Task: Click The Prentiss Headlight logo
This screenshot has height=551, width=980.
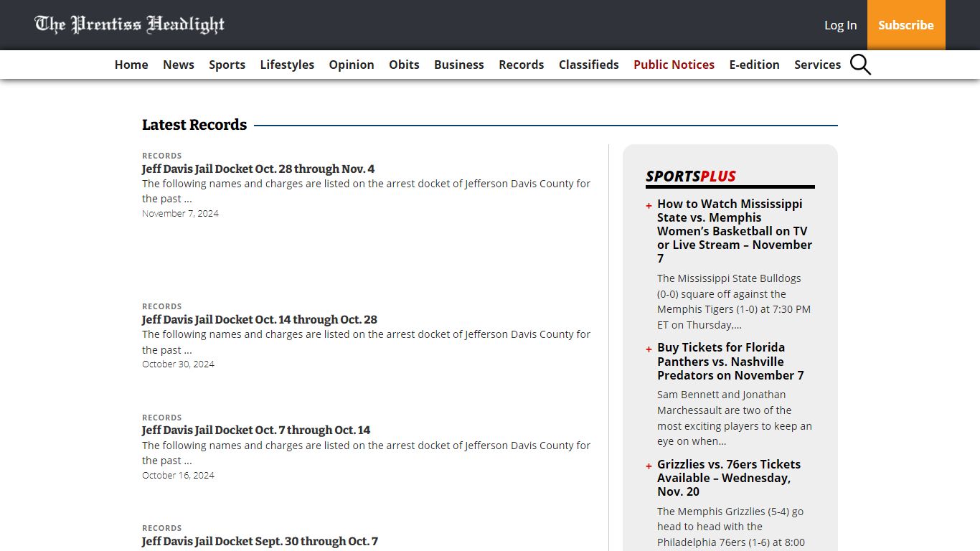Action: (130, 24)
